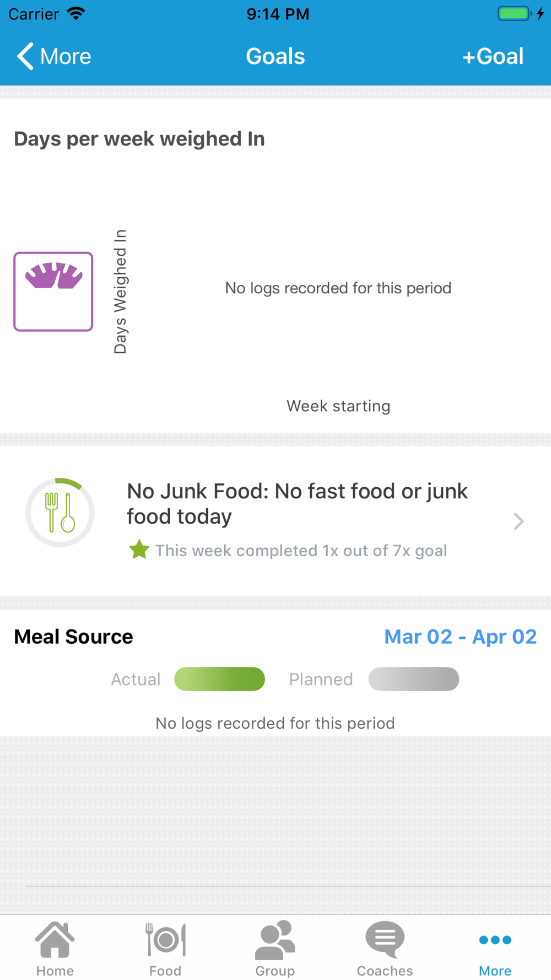Add a new goal with +Goal
Image resolution: width=551 pixels, height=980 pixels.
click(493, 56)
